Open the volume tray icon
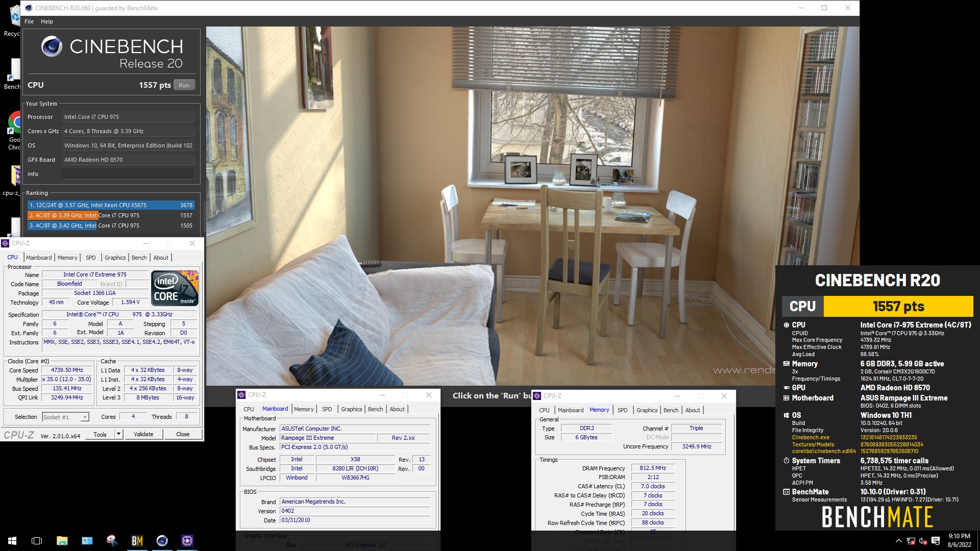Screen dimensions: 980x551 tap(923, 541)
